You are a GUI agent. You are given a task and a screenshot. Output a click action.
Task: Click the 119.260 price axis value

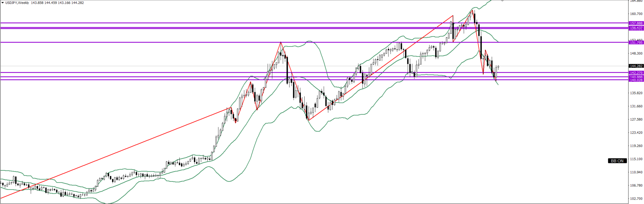tap(636, 146)
